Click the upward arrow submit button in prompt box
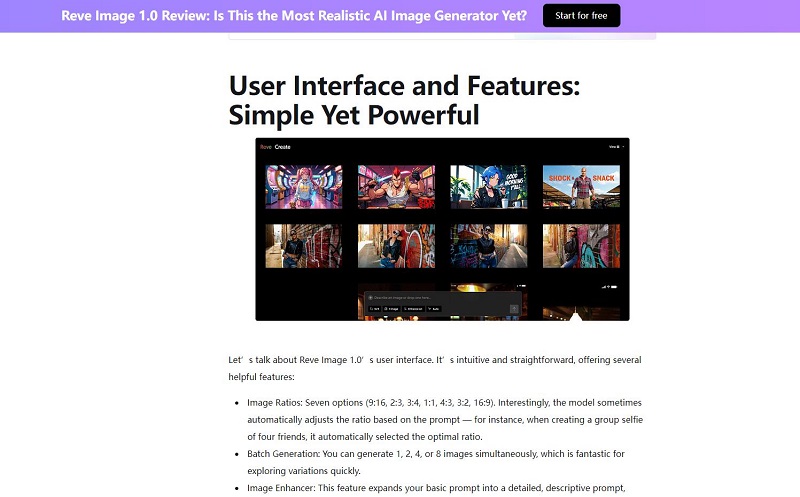This screenshot has height=497, width=800. [514, 308]
